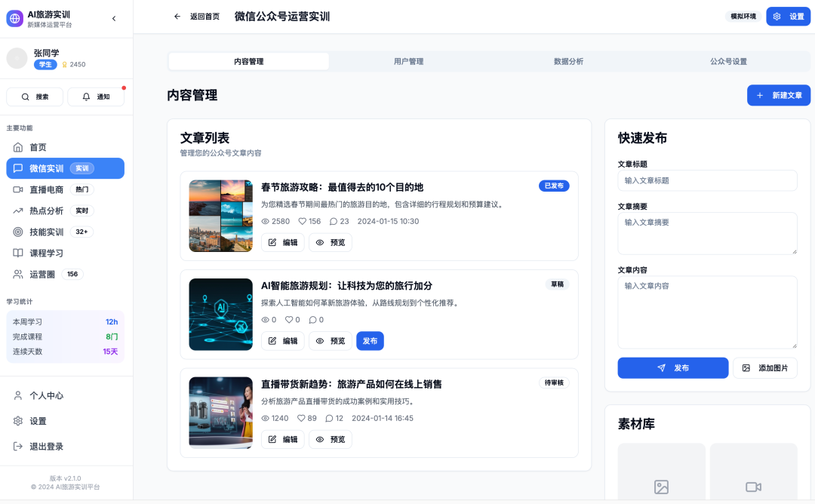Edit the AI智能旅游规划 draft article
Image resolution: width=815 pixels, height=504 pixels.
coord(283,341)
